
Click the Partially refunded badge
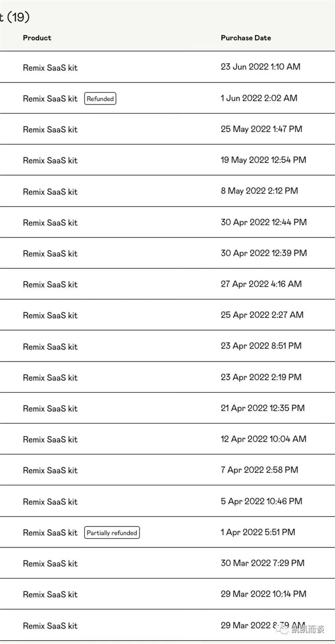click(112, 532)
